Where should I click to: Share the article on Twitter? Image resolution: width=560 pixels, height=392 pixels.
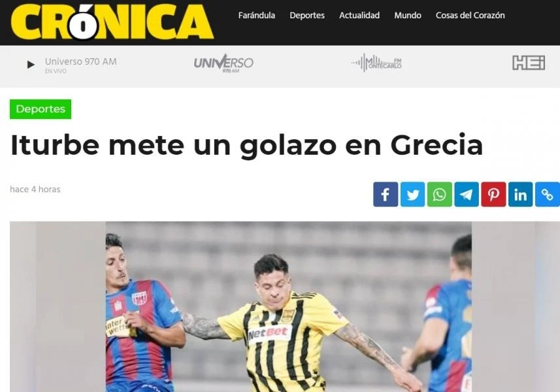tap(412, 194)
